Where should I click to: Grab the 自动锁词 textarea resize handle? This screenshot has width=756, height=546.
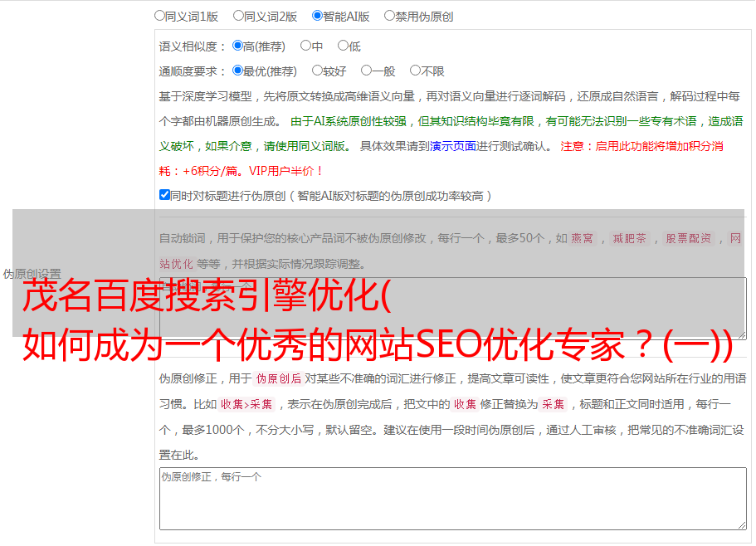[742, 335]
